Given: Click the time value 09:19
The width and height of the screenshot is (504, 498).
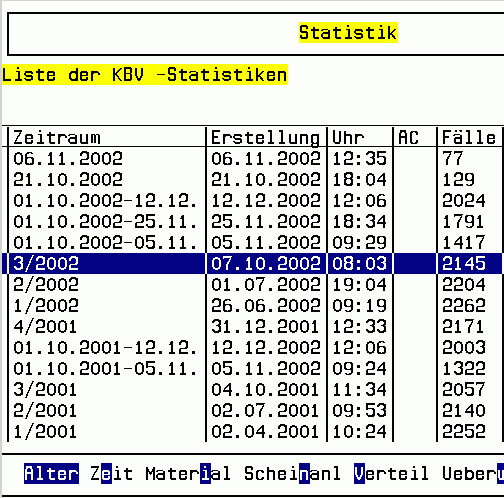Looking at the screenshot, I should (x=360, y=305).
